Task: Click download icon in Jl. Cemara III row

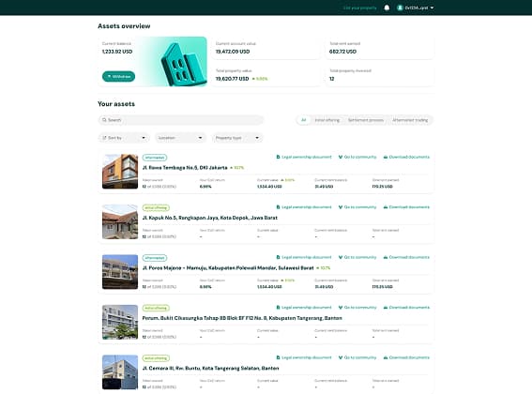Action: [x=386, y=357]
